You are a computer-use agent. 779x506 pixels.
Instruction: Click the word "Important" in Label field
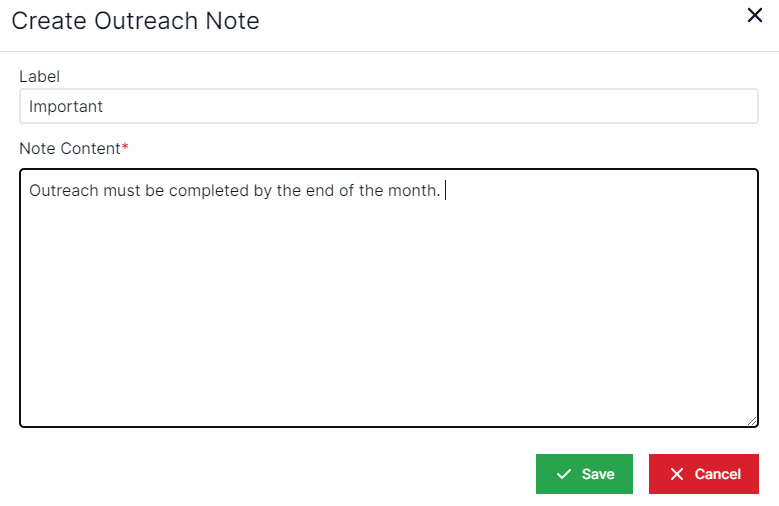(66, 106)
